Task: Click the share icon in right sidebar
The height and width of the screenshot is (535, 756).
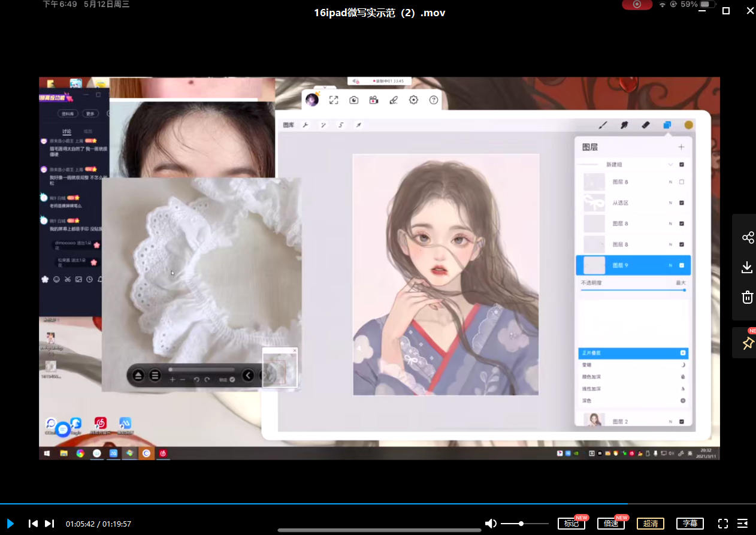Action: [748, 238]
